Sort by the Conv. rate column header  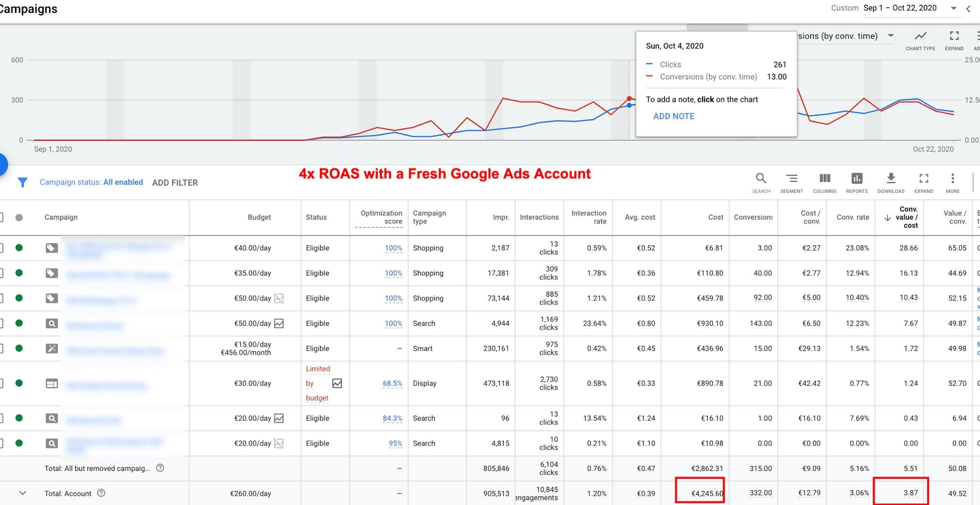pyautogui.click(x=852, y=217)
